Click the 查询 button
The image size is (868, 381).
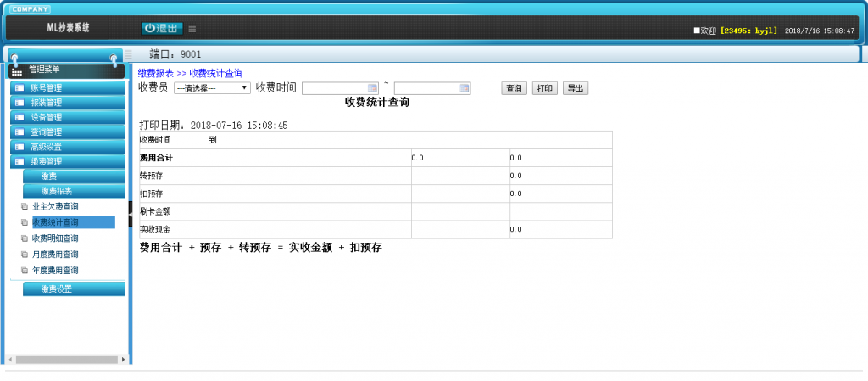[514, 88]
